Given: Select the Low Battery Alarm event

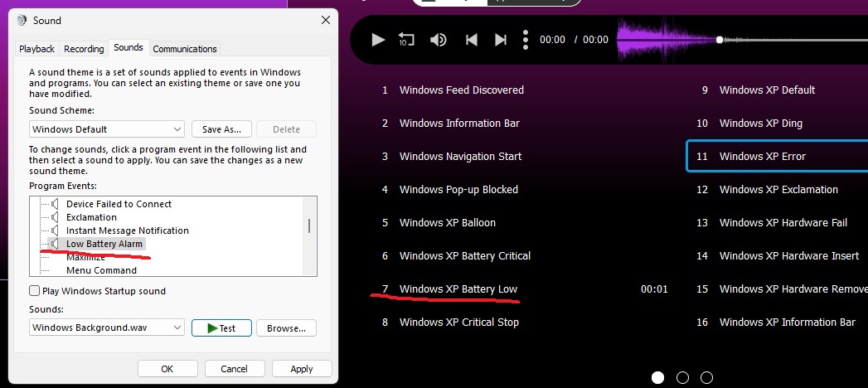Looking at the screenshot, I should click(104, 244).
